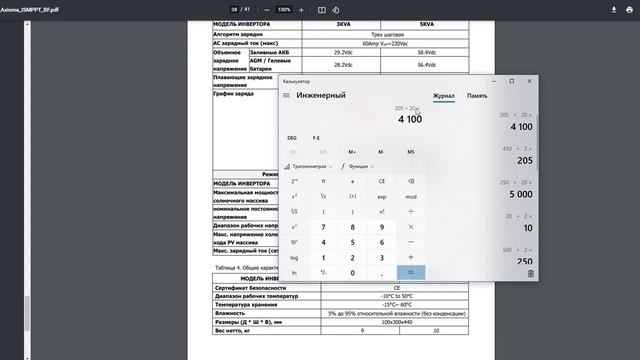Click the x squared key
Viewport: 640px width, 360px height.
[x=294, y=196]
